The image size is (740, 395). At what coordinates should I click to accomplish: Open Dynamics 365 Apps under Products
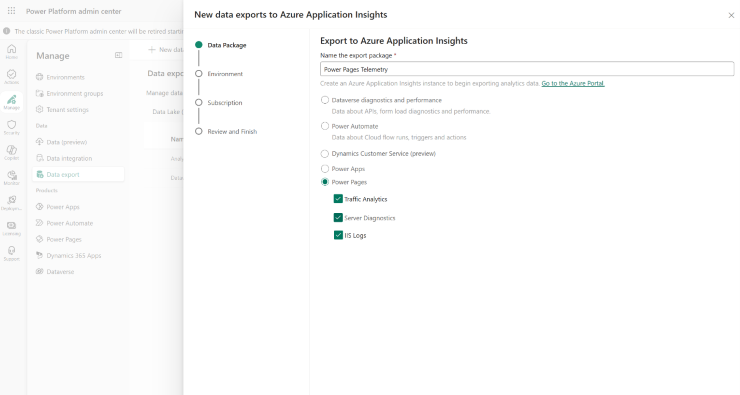78,255
